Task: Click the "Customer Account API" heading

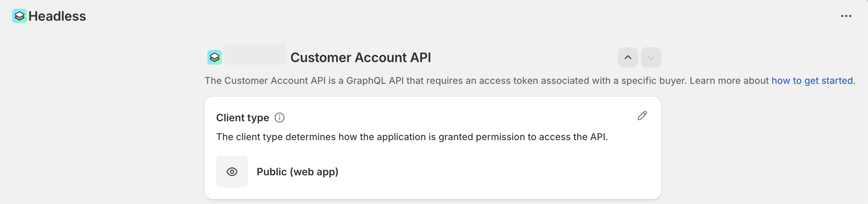Action: tap(361, 58)
